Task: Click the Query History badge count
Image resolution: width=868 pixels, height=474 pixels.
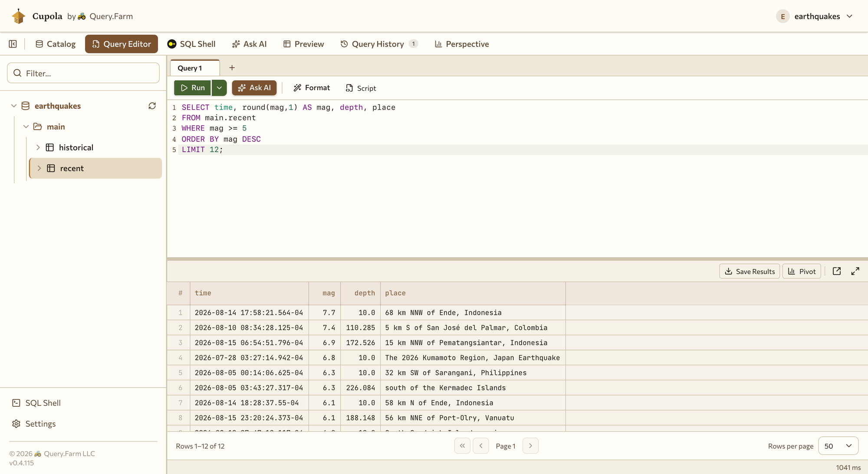Action: click(413, 44)
